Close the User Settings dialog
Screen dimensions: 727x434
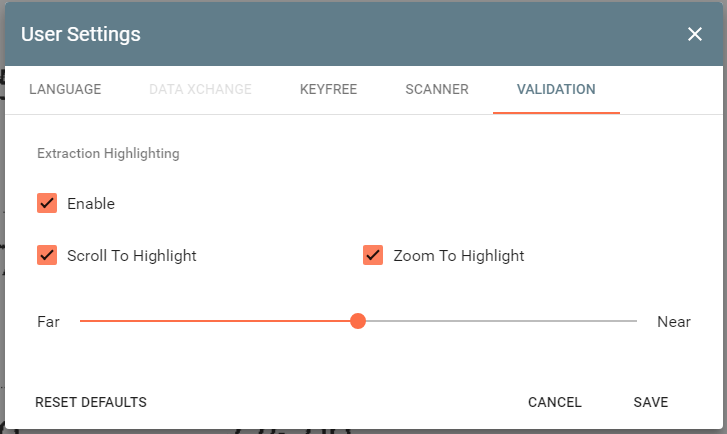(695, 34)
